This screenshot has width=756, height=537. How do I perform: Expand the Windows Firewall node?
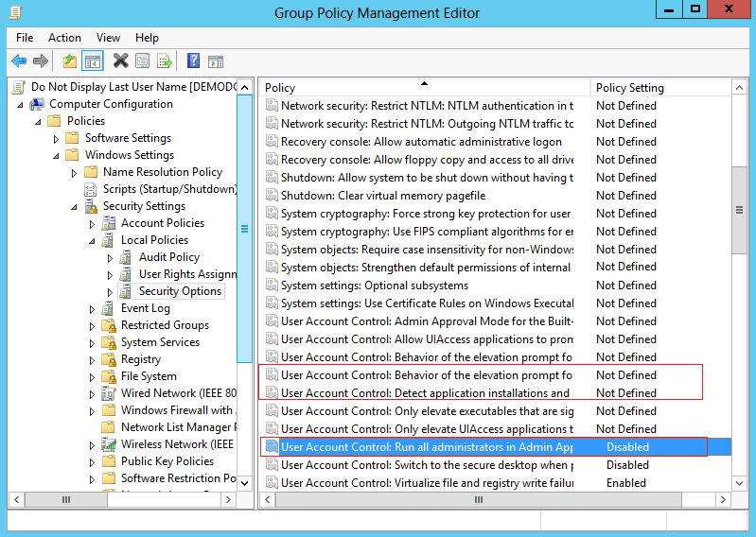(x=92, y=411)
